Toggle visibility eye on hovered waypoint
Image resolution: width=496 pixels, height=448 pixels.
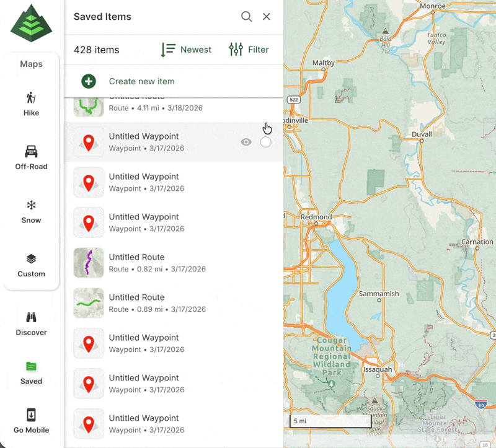246,142
